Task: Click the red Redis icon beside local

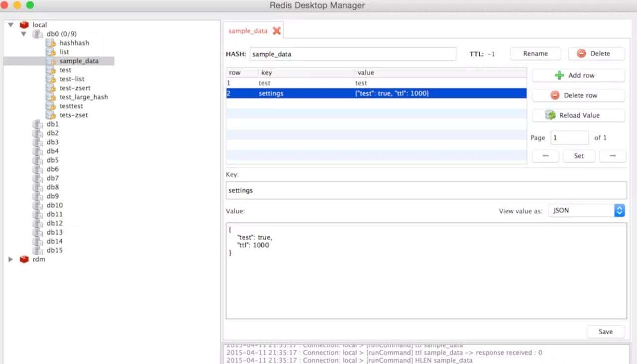Action: (x=24, y=25)
